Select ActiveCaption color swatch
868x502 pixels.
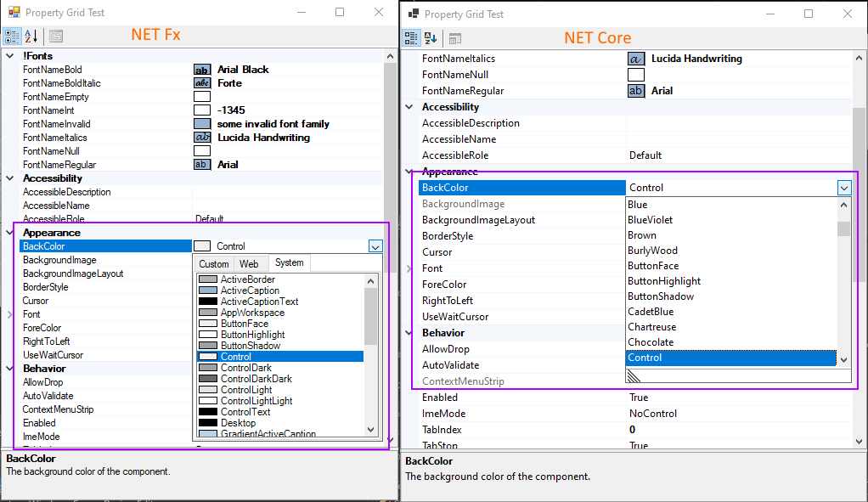click(x=207, y=290)
